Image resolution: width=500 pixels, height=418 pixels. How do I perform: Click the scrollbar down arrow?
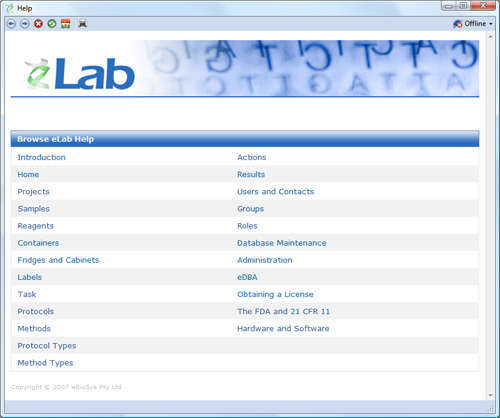coord(490,395)
